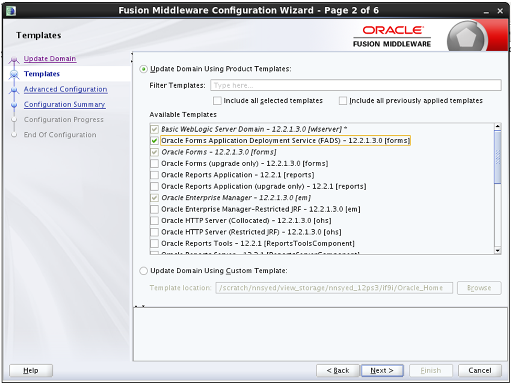512x384 pixels.
Task: Check Oracle Reports Application (upgrade only) template
Action: click(x=154, y=186)
